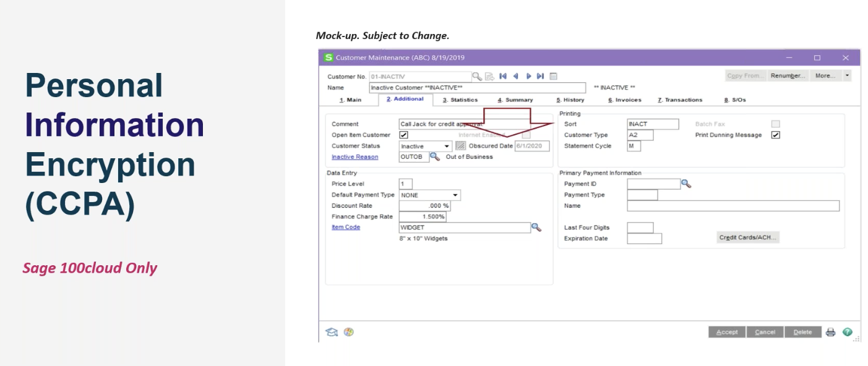Go to the Summary tab
This screenshot has height=366, width=868.
click(x=515, y=100)
